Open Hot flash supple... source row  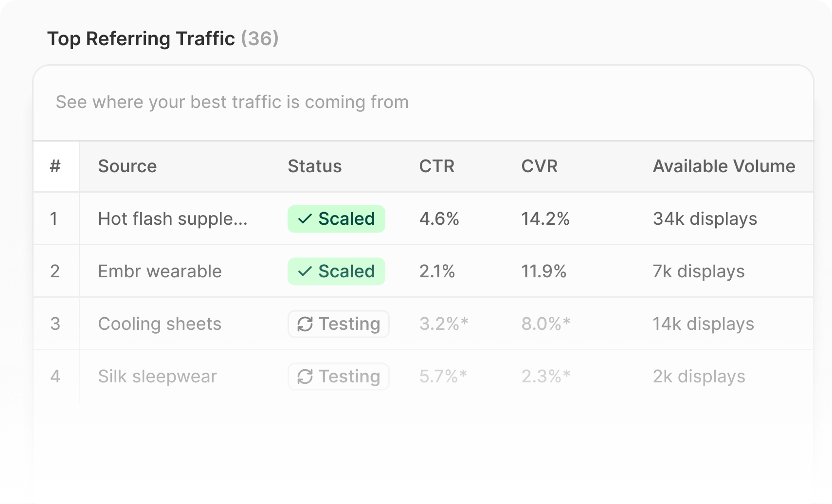(173, 219)
